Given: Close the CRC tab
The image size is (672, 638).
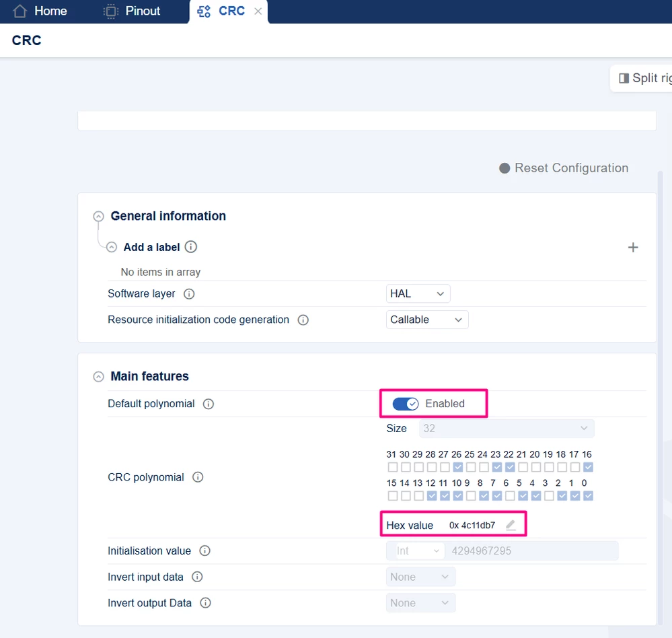Looking at the screenshot, I should [258, 11].
